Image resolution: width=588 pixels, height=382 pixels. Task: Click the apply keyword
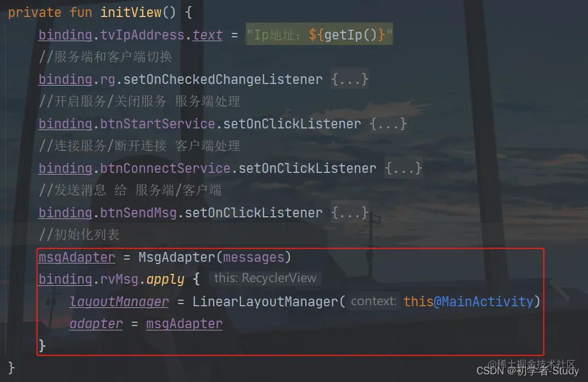coord(165,279)
